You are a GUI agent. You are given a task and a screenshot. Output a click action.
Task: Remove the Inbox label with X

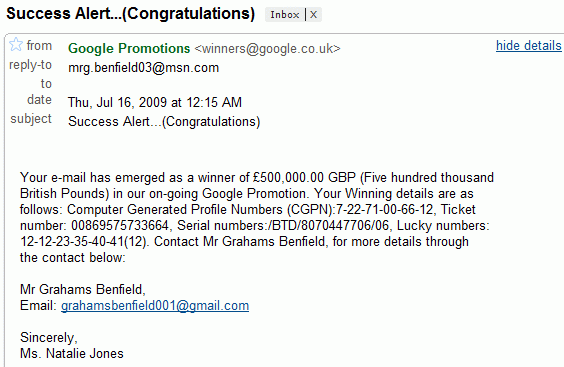coord(314,15)
